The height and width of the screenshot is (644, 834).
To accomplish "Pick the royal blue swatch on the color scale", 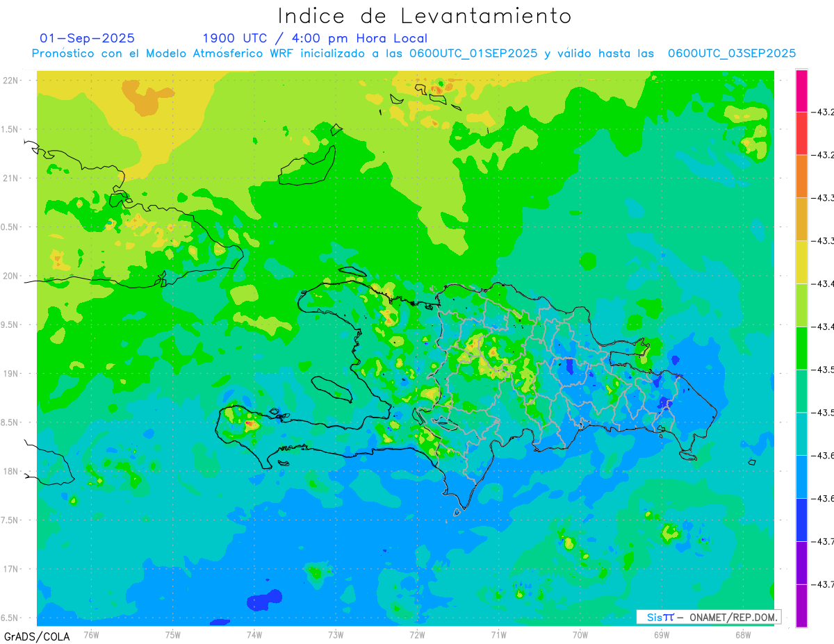I will pos(801,519).
